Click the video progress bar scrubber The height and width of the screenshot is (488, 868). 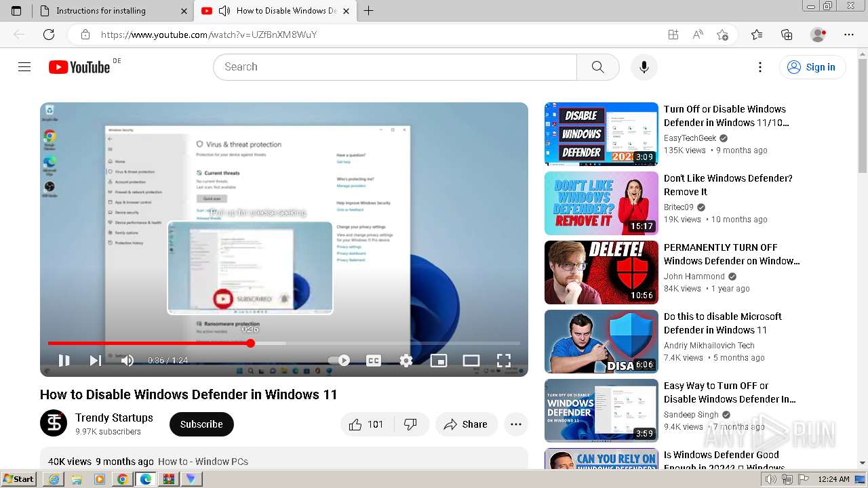(250, 344)
